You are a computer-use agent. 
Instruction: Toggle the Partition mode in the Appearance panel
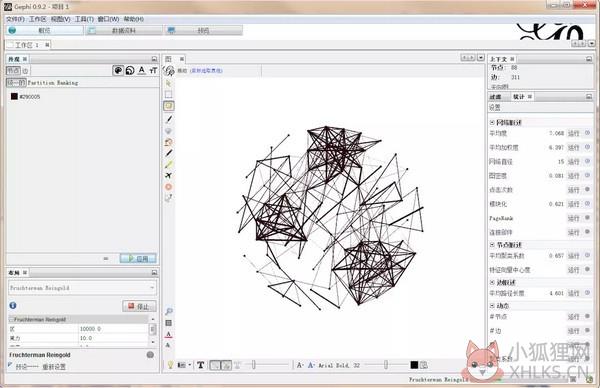(x=38, y=83)
